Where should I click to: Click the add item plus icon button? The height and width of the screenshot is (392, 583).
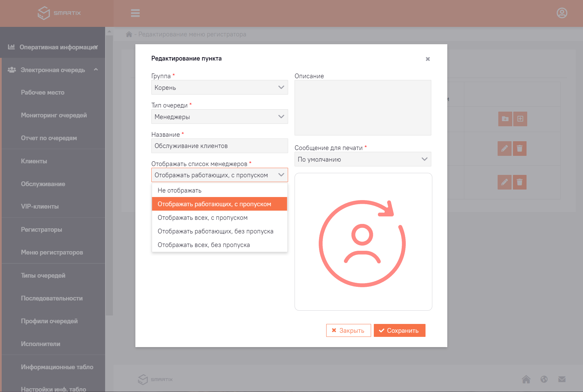520,119
